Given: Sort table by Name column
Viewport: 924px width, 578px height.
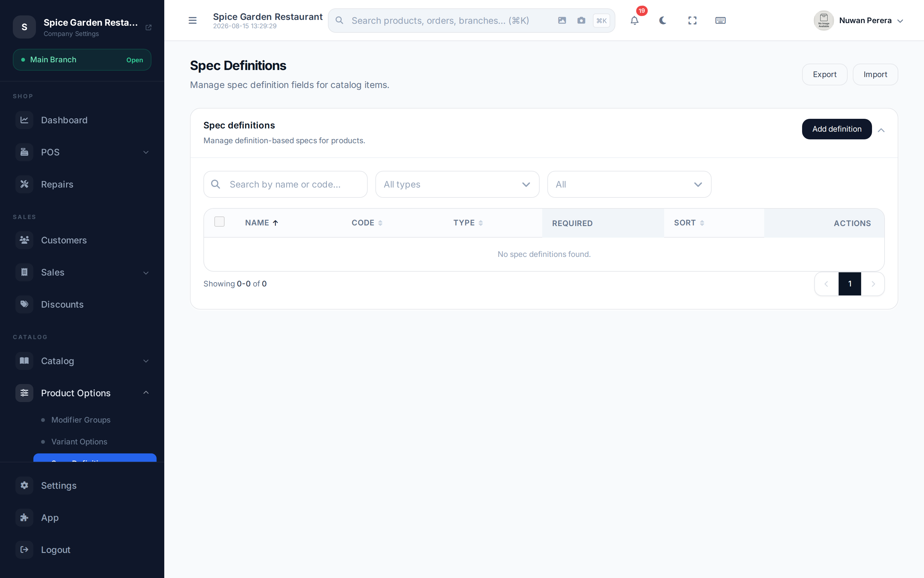Looking at the screenshot, I should pos(261,223).
